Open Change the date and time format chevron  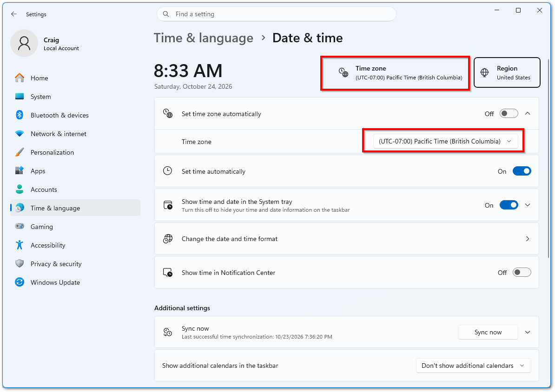(x=528, y=239)
